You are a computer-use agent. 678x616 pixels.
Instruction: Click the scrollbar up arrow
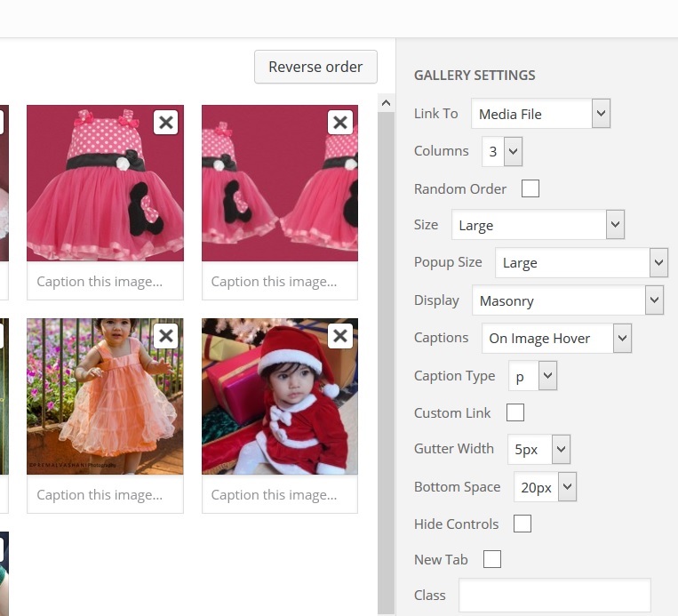[387, 103]
